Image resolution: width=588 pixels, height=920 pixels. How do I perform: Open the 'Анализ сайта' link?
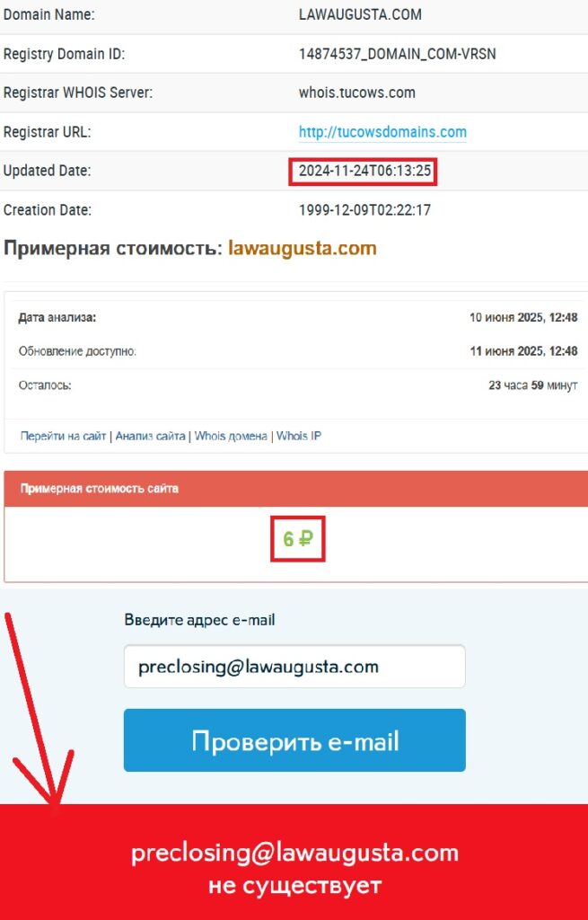150,436
